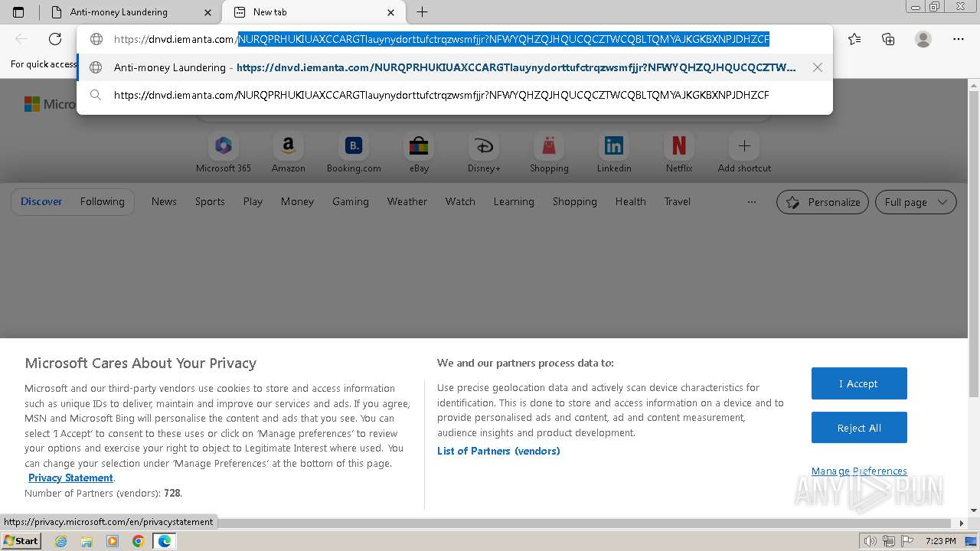Close the Anti-money Laundering tab
Viewport: 980px width, 551px height.
tap(208, 12)
